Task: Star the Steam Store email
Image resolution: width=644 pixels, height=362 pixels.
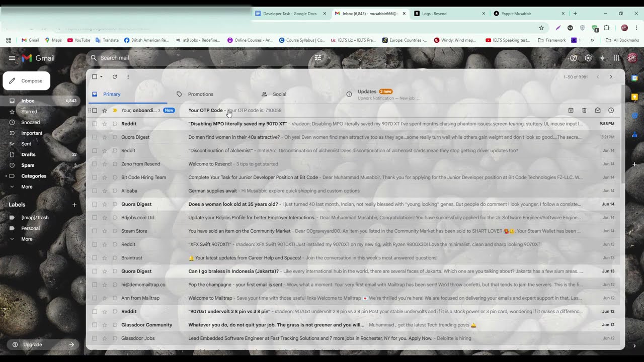Action: tap(105, 231)
